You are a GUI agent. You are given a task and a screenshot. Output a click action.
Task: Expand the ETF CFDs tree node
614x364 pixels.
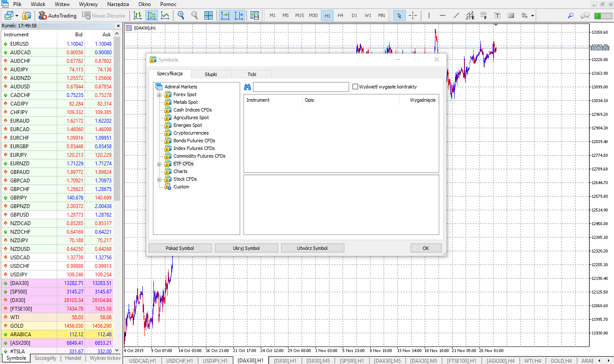(159, 164)
